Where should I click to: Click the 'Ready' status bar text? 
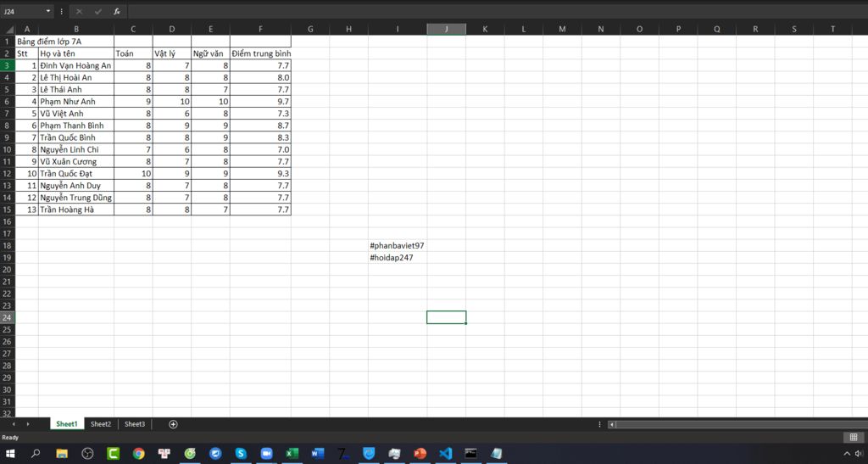pyautogui.click(x=10, y=438)
